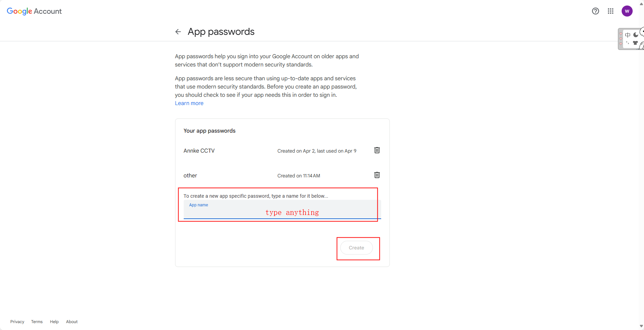Click the scrollbar down arrow
The width and height of the screenshot is (644, 330).
click(x=641, y=326)
